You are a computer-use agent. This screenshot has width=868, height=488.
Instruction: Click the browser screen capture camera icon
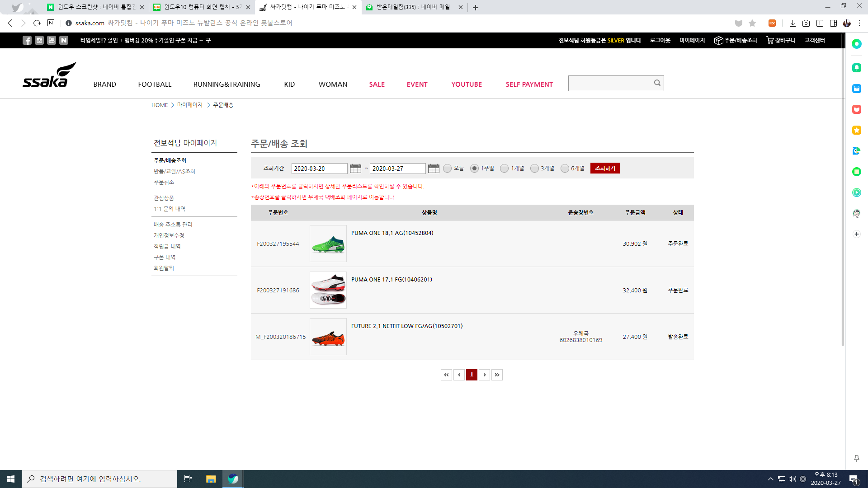(x=806, y=23)
